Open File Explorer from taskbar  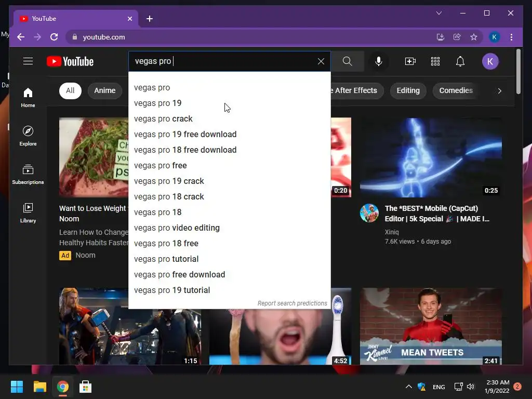click(39, 387)
